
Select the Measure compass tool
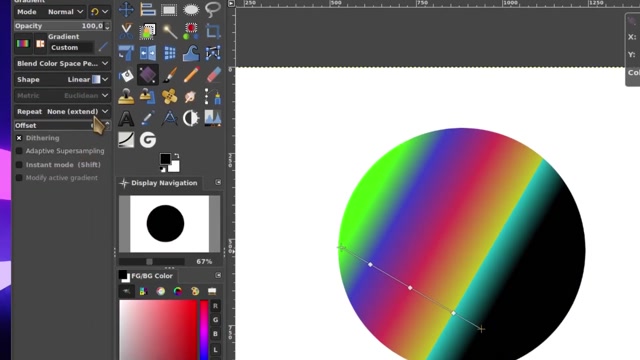pos(169,118)
